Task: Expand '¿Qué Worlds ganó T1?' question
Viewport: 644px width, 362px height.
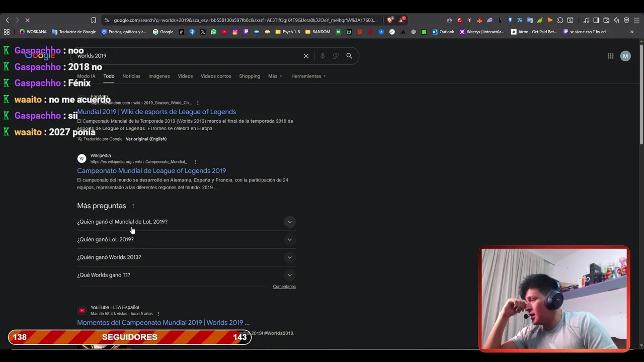Action: click(x=186, y=275)
